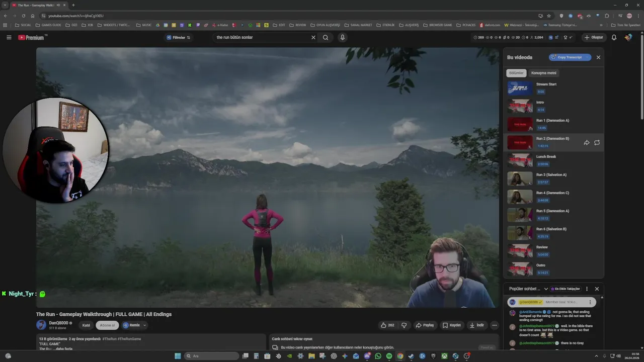
Task: Open more actions ellipsis under video
Action: point(494,325)
